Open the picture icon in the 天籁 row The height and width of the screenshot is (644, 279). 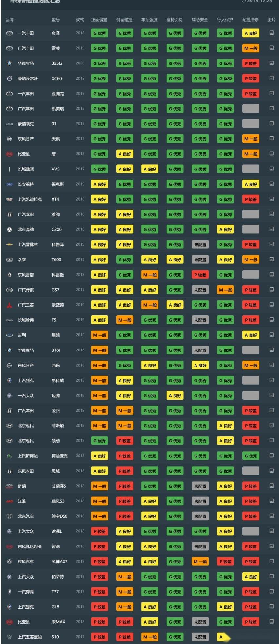click(271, 138)
